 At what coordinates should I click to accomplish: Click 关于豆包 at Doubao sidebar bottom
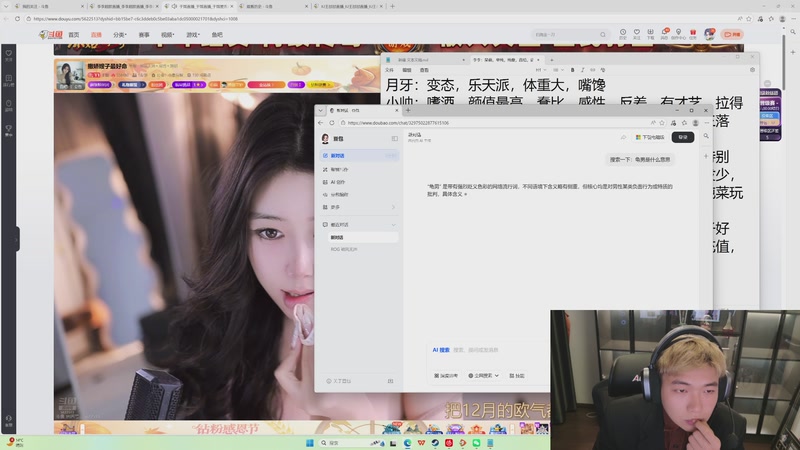(x=339, y=381)
